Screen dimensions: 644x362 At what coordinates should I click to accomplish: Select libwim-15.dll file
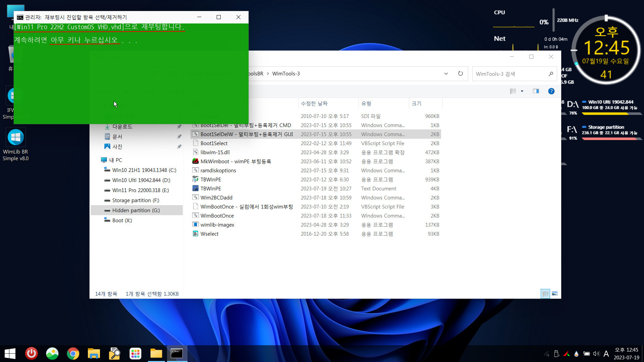click(316, 152)
